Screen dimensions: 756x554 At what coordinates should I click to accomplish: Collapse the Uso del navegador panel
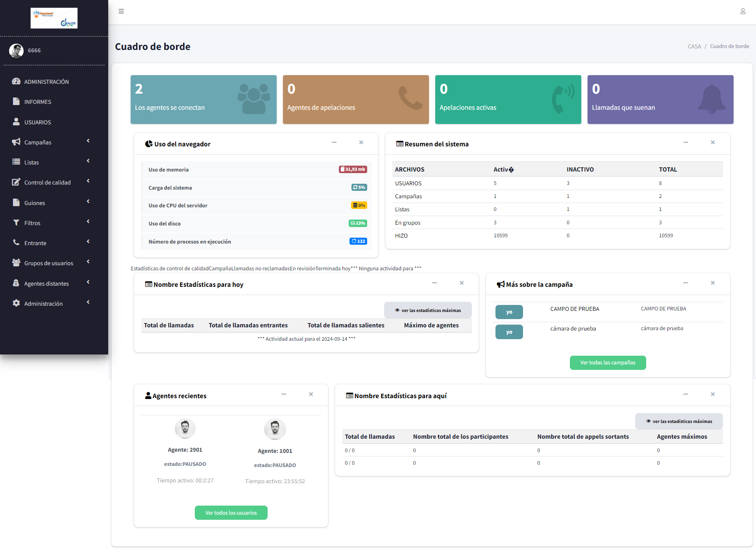point(334,142)
